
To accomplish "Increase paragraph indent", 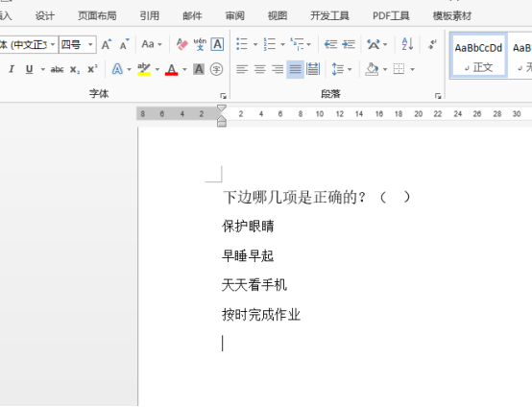I will [x=349, y=44].
